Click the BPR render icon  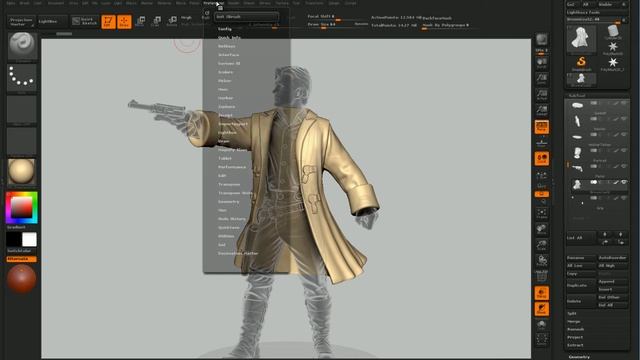542,40
